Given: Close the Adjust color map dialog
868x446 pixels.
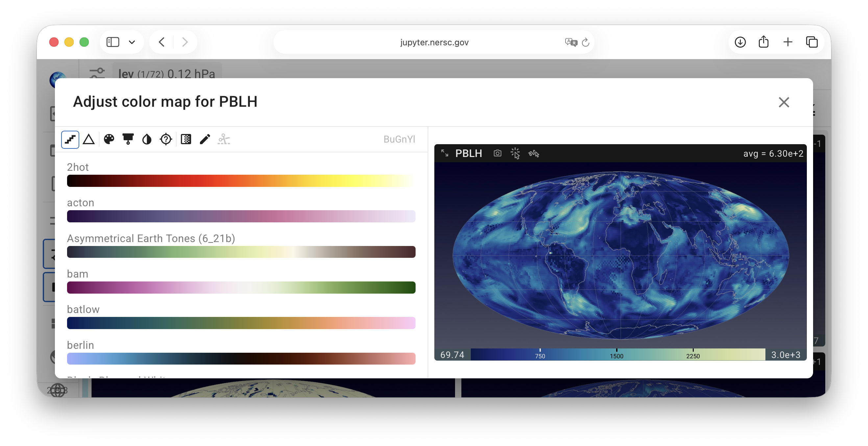Looking at the screenshot, I should tap(784, 102).
